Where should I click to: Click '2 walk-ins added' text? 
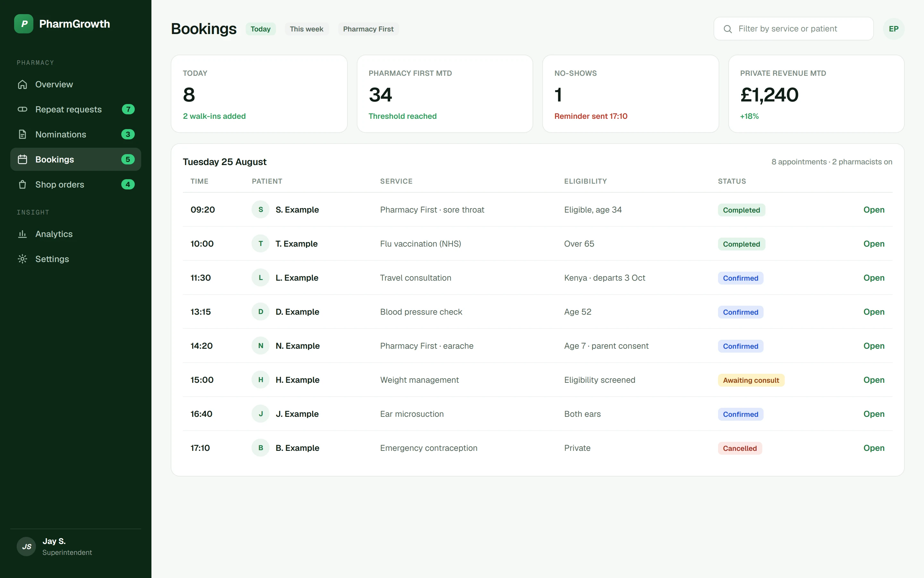point(214,116)
